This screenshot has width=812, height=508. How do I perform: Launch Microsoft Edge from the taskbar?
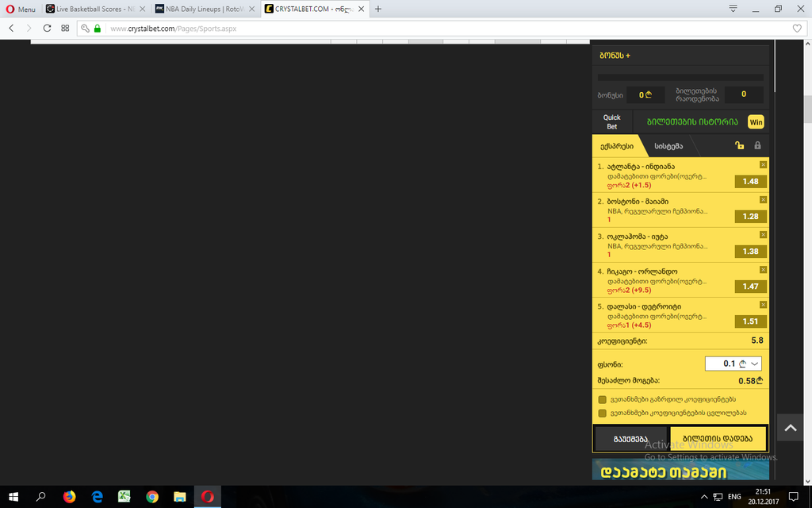pos(97,497)
